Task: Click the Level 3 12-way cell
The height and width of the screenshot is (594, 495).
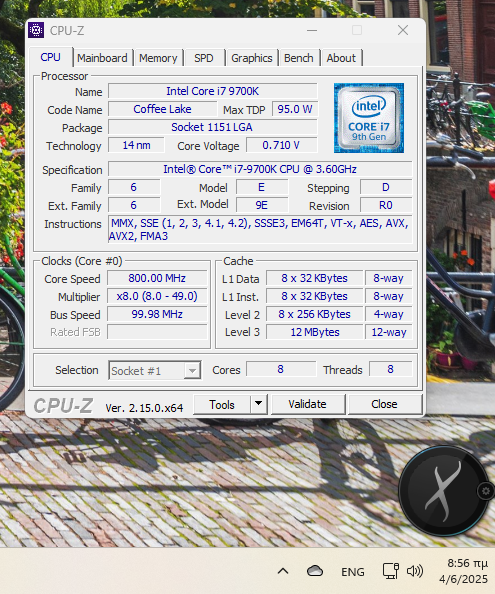Action: 389,332
